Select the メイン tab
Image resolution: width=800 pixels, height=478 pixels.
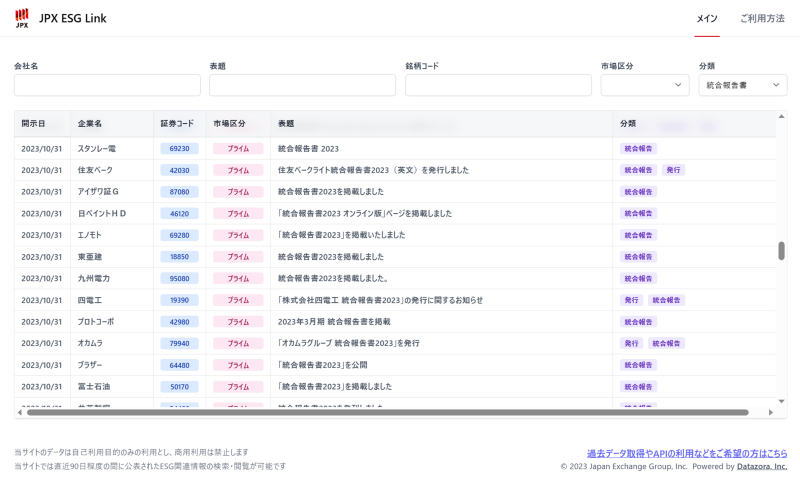click(707, 18)
